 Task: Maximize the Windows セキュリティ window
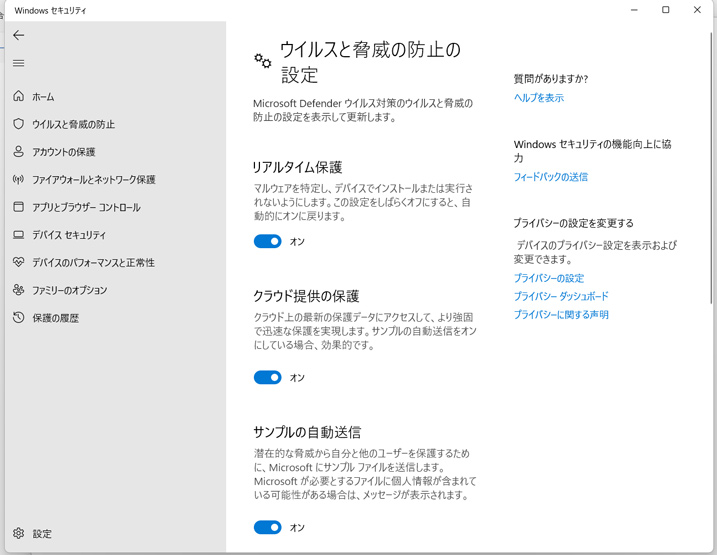[x=666, y=10]
